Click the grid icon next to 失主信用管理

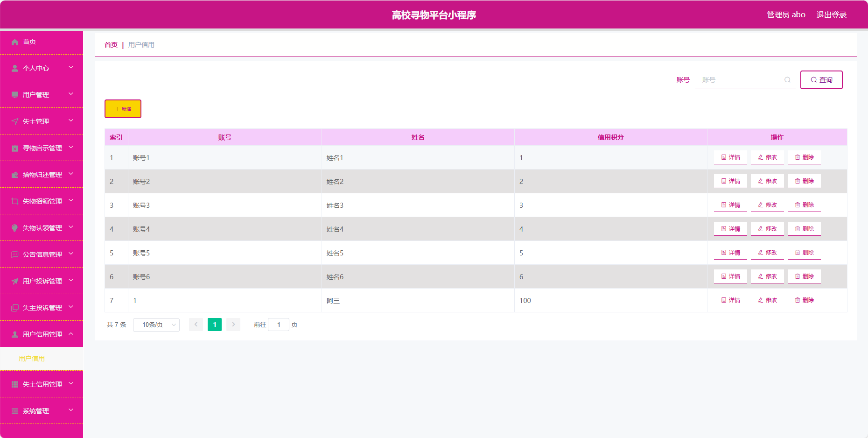(15, 385)
